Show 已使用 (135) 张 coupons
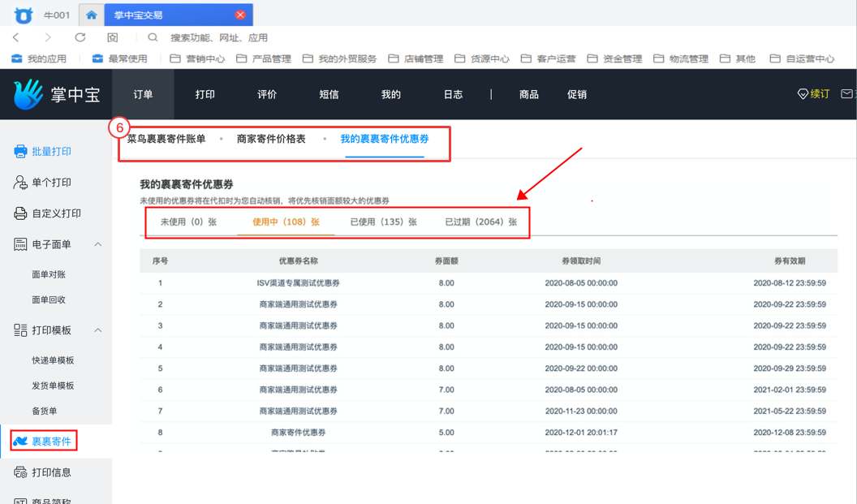This screenshot has width=857, height=504. (383, 222)
